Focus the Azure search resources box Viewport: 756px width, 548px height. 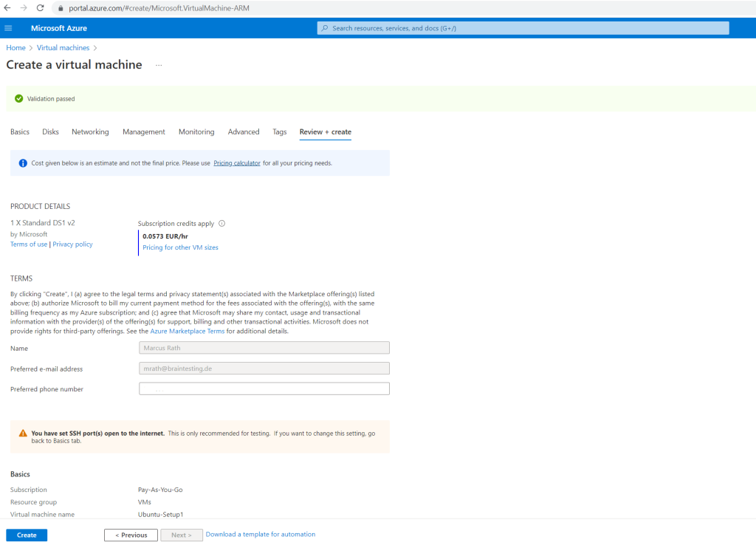point(523,28)
